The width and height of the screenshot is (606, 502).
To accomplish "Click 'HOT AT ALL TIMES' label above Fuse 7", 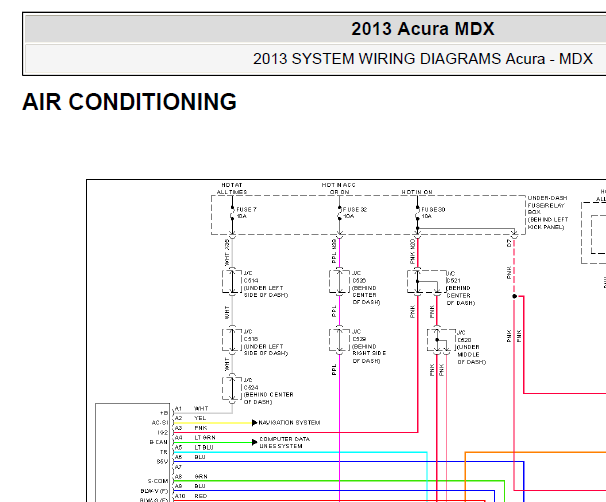I will click(232, 189).
